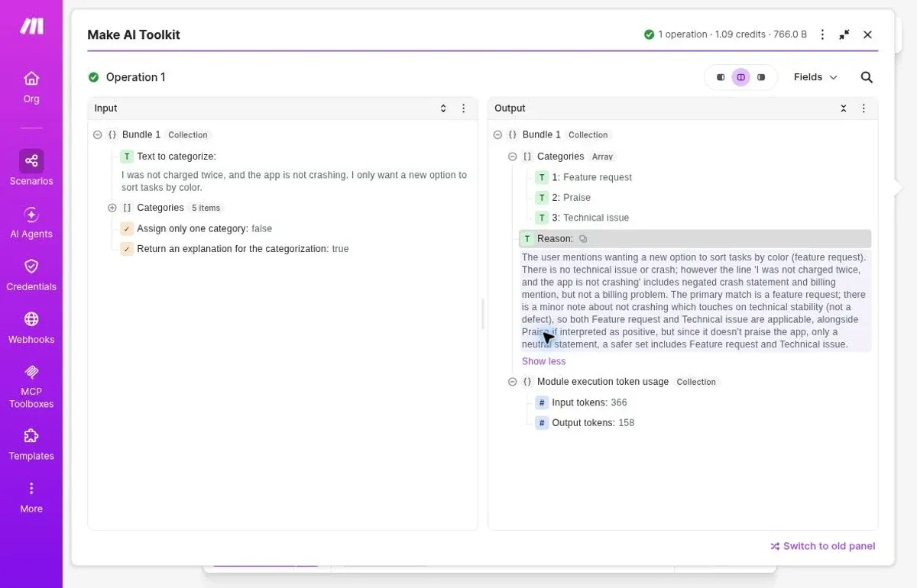Viewport: 917px width, 588px height.
Task: Open the Webhooks section
Action: coord(31,328)
